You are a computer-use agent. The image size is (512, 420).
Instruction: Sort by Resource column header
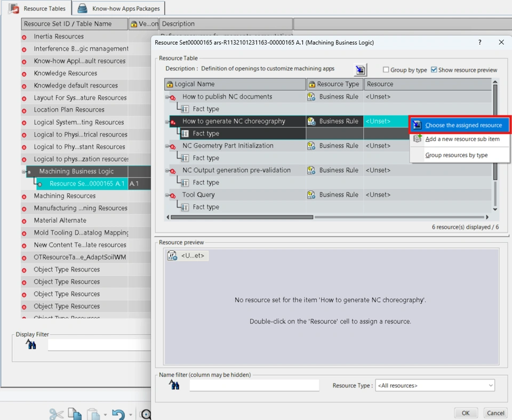(428, 84)
